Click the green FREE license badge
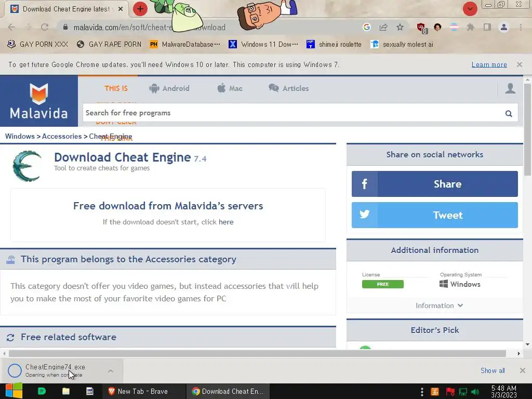532x399 pixels. pyautogui.click(x=383, y=284)
